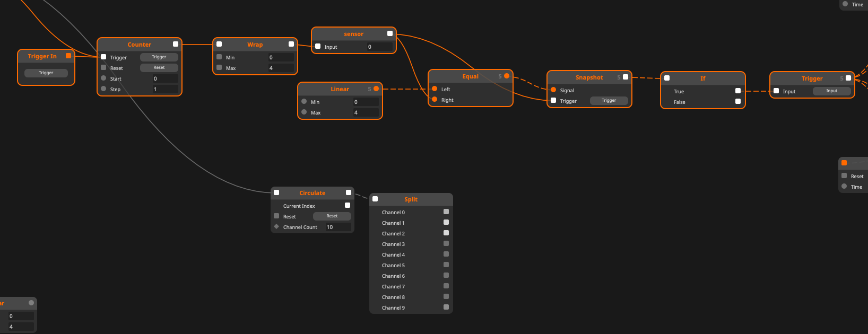This screenshot has width=868, height=334.
Task: Click the Signal input port on Snapshot
Action: [x=553, y=90]
